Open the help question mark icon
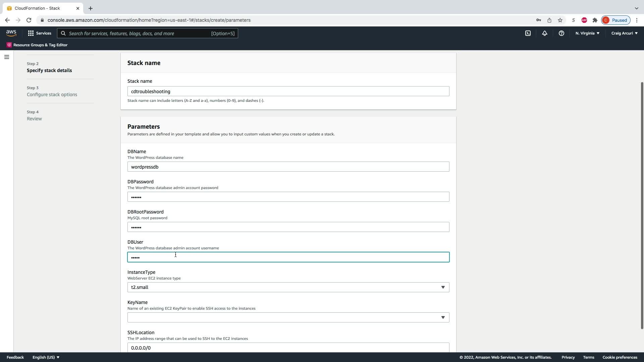This screenshot has height=362, width=644. point(561,33)
